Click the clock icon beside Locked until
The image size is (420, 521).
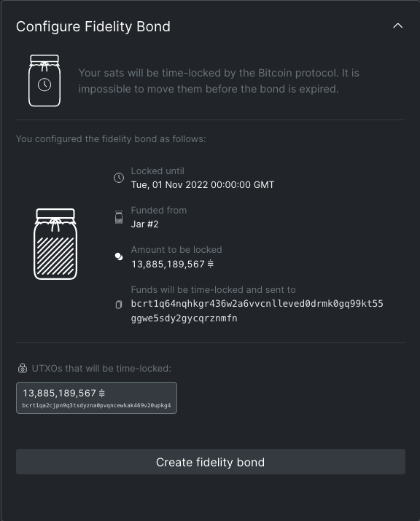coord(119,178)
